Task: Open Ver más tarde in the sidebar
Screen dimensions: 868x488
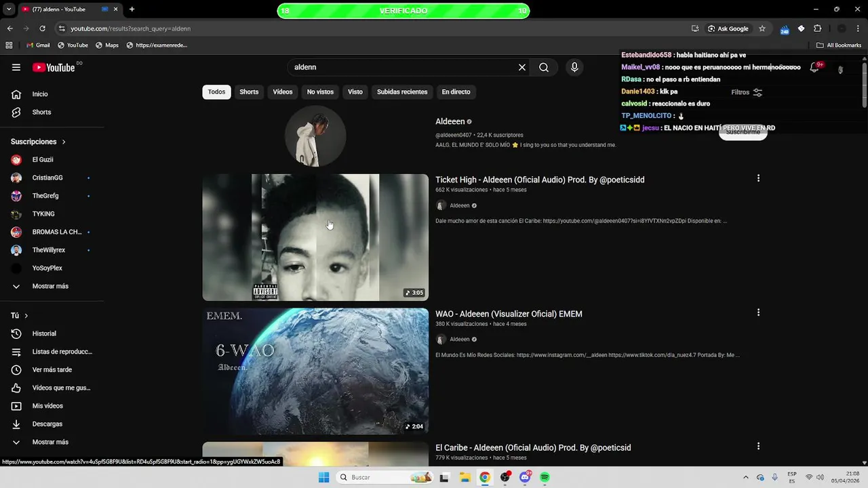Action: tap(52, 369)
